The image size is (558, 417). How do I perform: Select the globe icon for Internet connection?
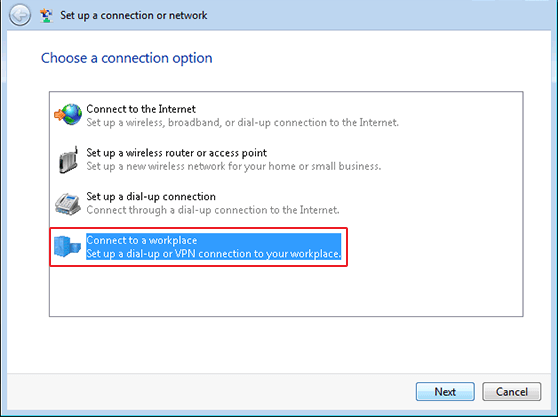click(x=68, y=115)
